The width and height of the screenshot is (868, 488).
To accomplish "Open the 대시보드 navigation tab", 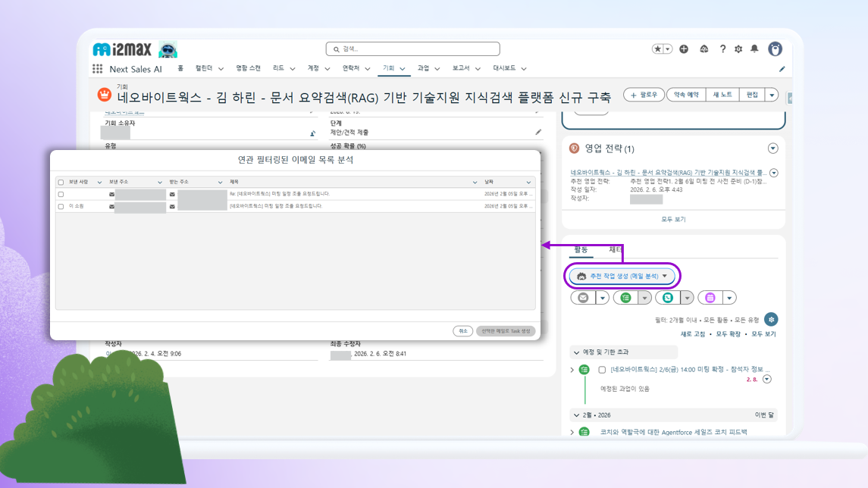I will (504, 68).
